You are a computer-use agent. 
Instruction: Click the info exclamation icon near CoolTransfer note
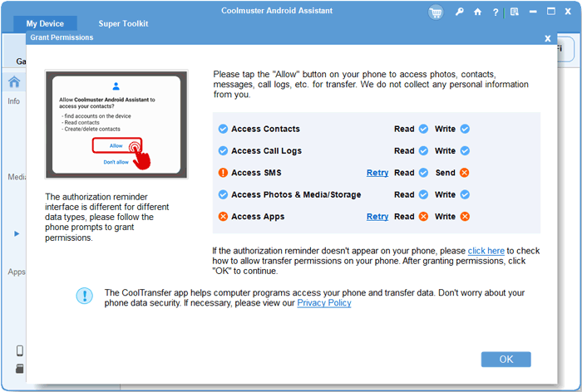point(85,296)
